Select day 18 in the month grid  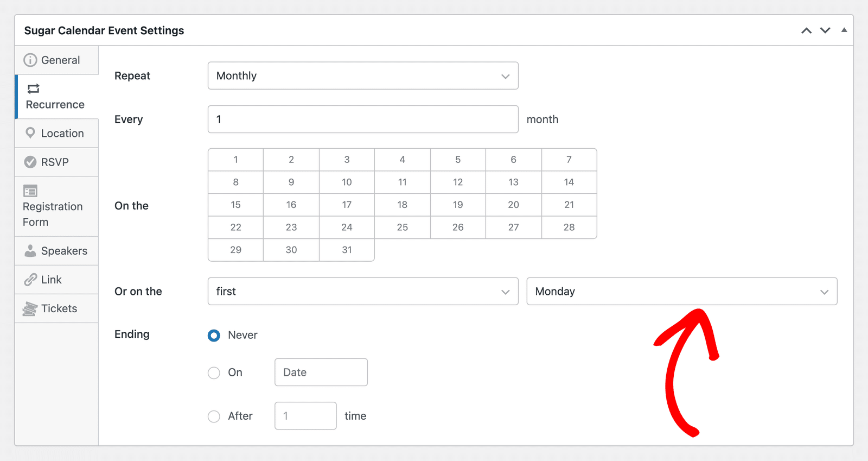(403, 205)
